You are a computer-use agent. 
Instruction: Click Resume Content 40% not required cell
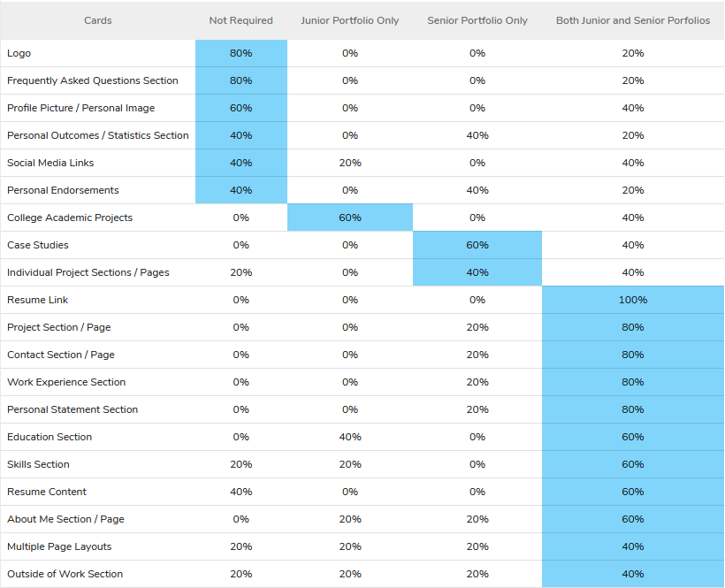click(x=240, y=492)
